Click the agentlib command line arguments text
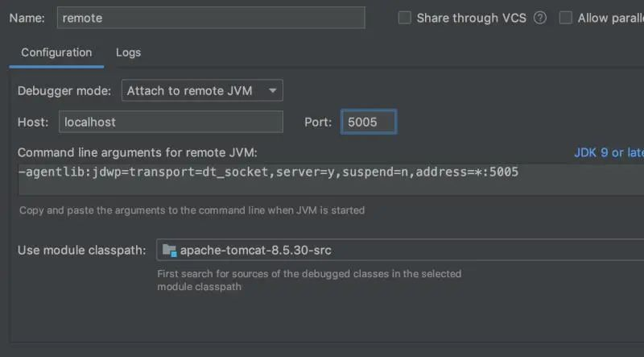Screen dimensions: 644x357 (268, 172)
